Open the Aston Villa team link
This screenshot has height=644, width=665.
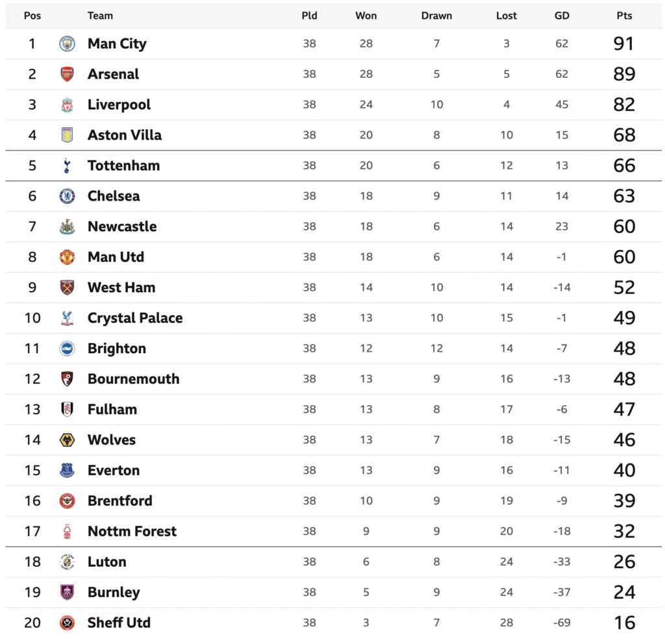(x=125, y=135)
